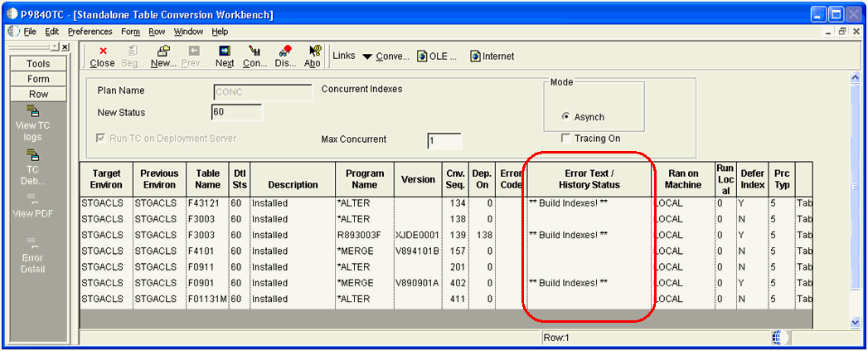Screen dimensions: 868x351
Task: Toggle Run TC on Deployment Server checkbox
Action: [101, 138]
